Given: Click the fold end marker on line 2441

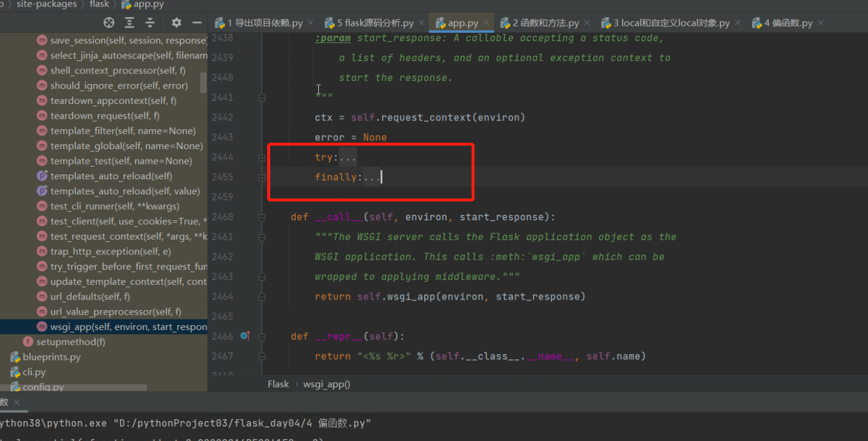Looking at the screenshot, I should [x=262, y=98].
